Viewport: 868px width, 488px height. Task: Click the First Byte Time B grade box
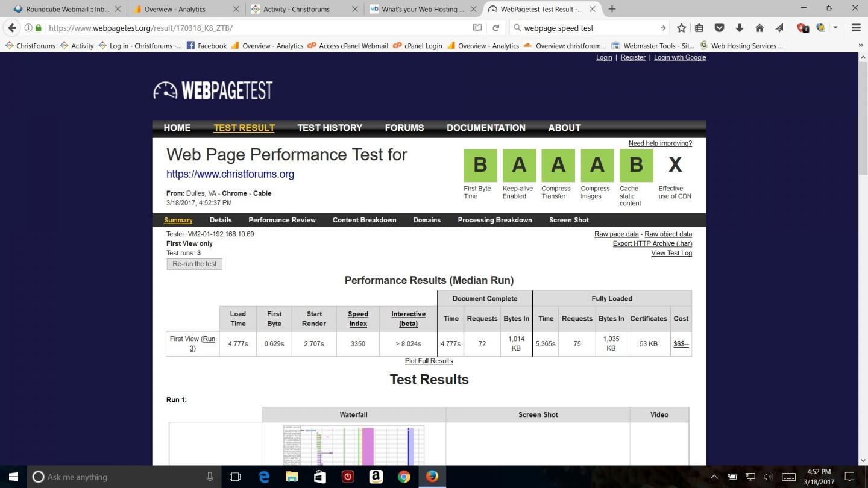click(x=480, y=165)
